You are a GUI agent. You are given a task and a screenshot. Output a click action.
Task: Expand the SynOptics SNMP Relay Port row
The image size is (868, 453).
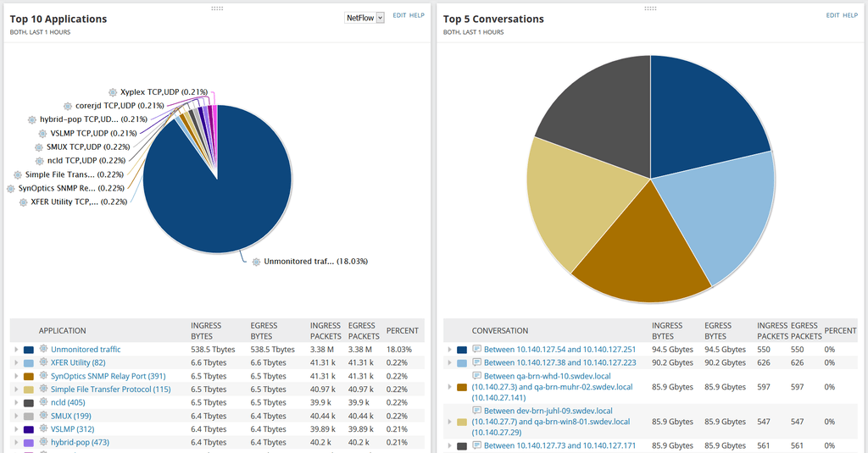point(16,376)
